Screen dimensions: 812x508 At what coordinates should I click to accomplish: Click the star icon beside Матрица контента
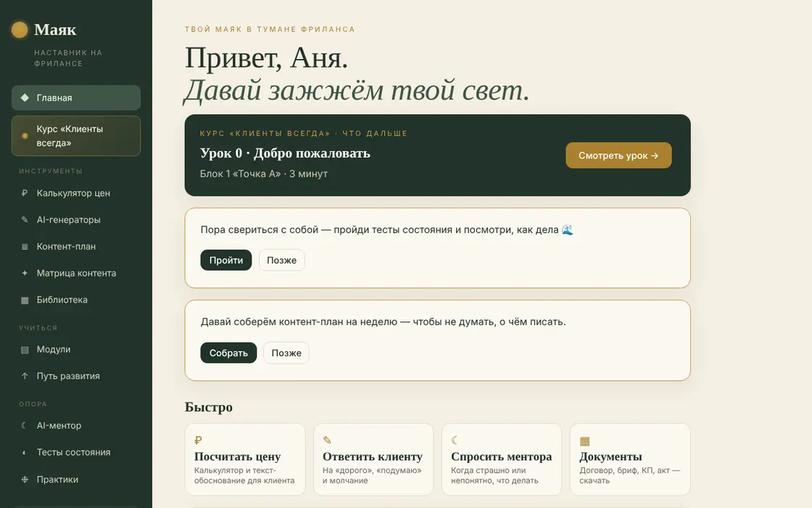click(x=25, y=273)
